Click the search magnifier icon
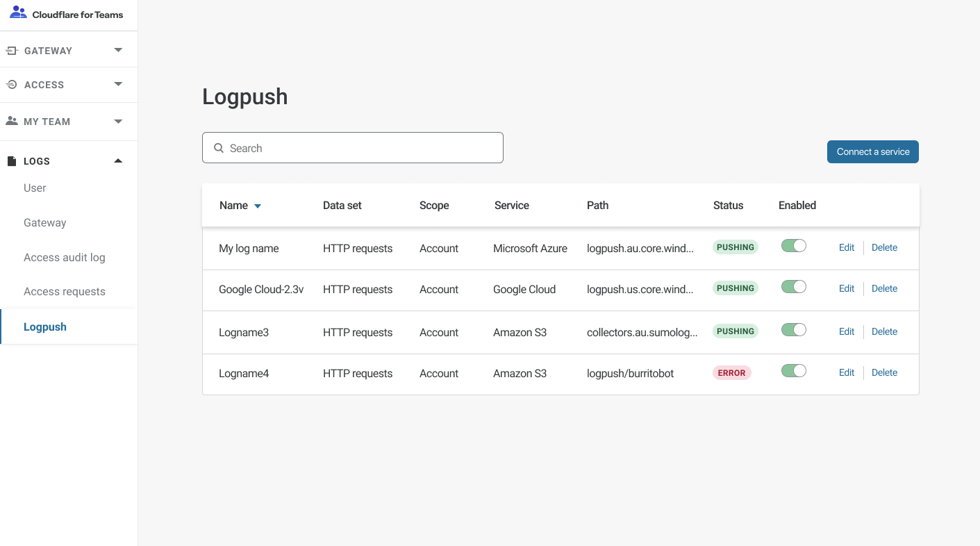This screenshot has width=980, height=546. click(x=219, y=148)
